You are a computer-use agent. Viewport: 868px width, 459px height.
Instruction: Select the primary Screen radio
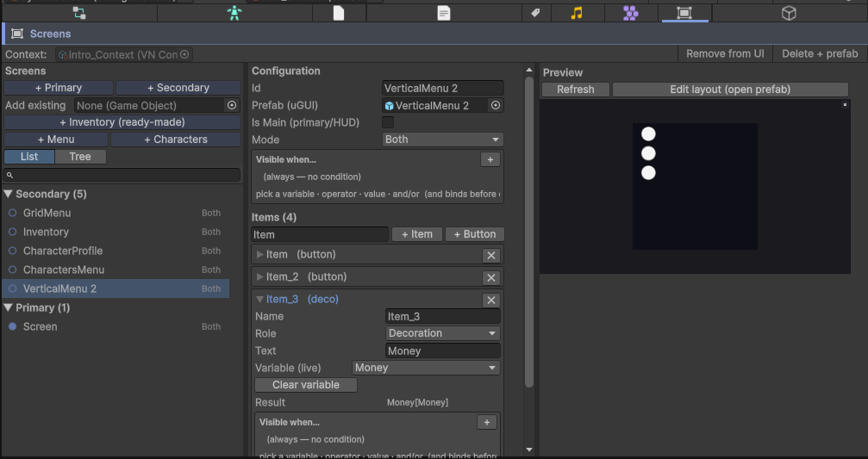click(x=12, y=326)
